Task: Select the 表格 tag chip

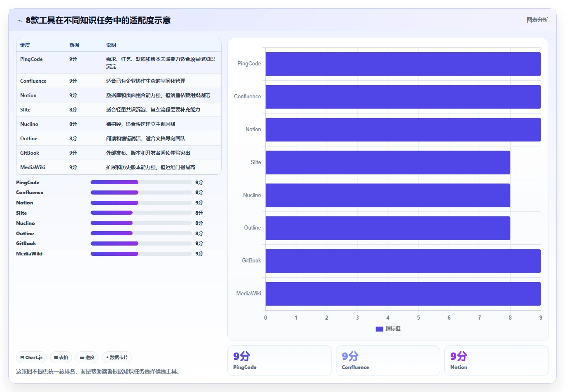Action: pyautogui.click(x=61, y=357)
